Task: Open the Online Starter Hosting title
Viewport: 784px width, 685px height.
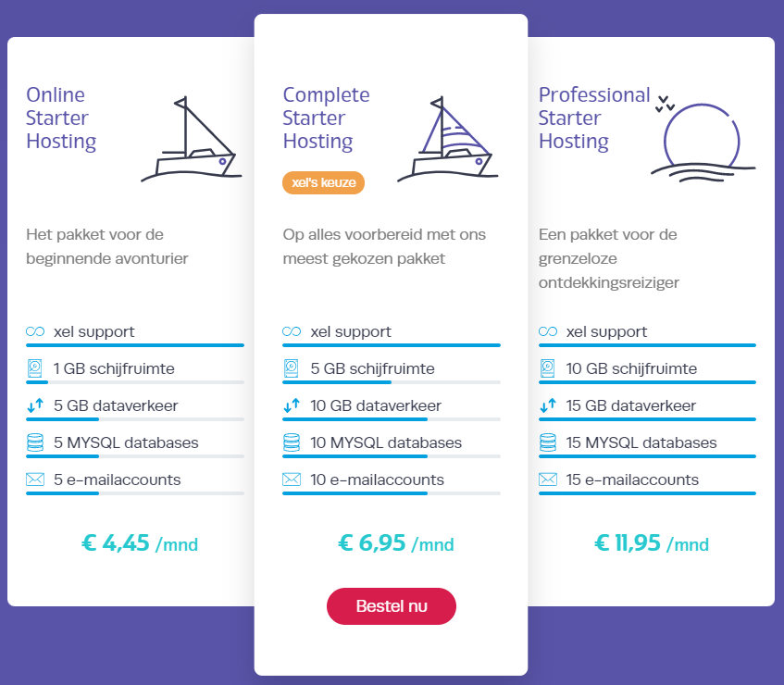Action: (x=61, y=118)
